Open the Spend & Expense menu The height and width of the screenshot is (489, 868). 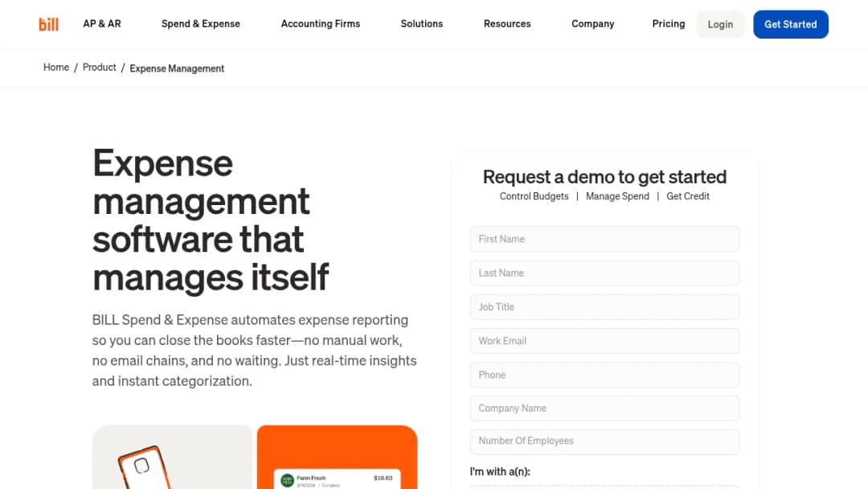pos(200,24)
